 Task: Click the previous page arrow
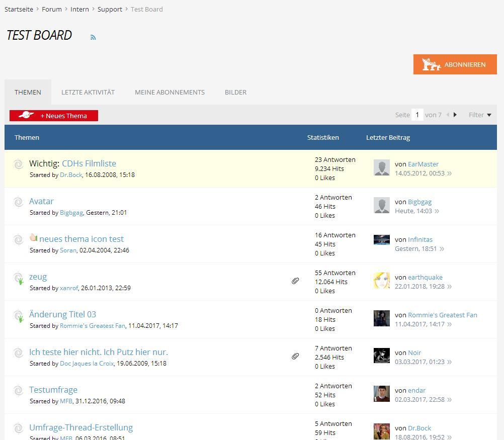point(448,115)
